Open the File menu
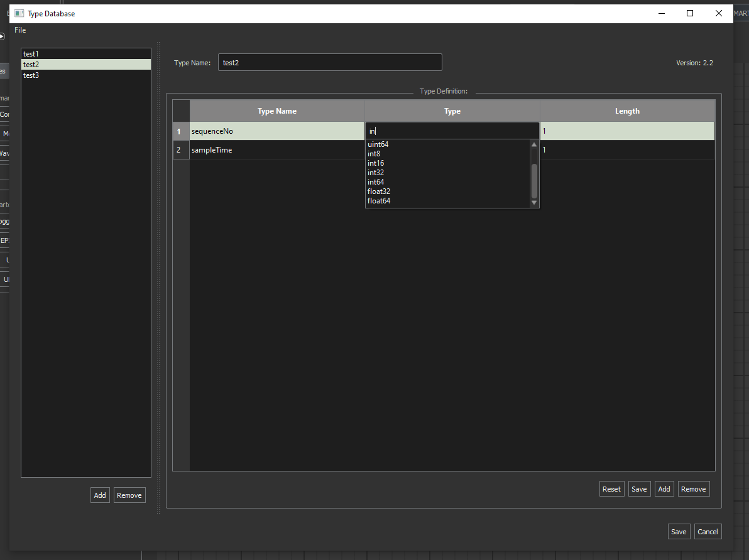749x560 pixels. [20, 30]
